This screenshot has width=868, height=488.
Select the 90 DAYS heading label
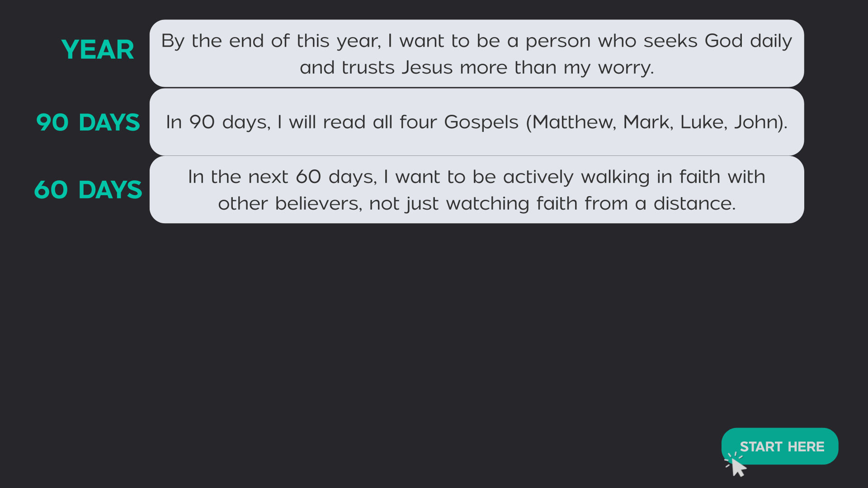[x=88, y=122]
